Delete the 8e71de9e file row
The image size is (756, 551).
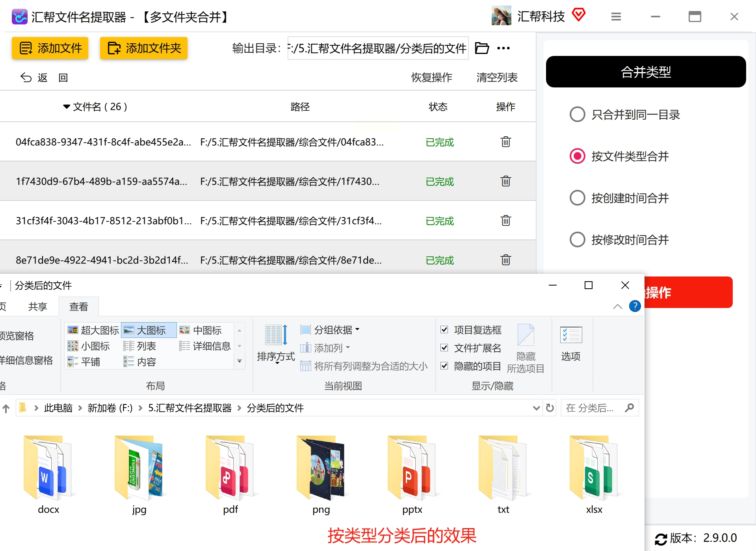[x=506, y=260]
